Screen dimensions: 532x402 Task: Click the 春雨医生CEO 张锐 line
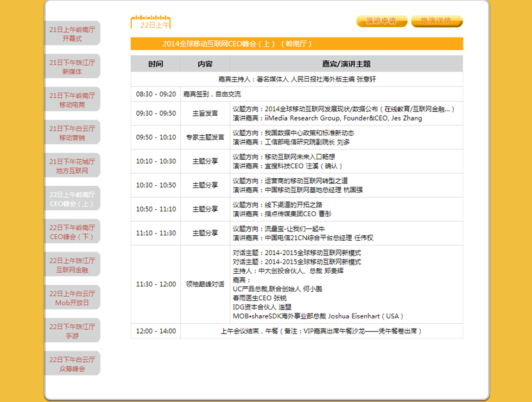click(259, 298)
